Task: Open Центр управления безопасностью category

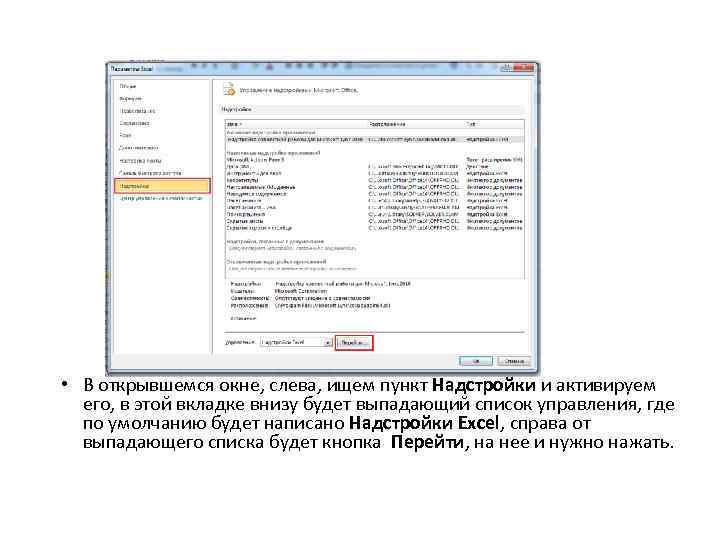Action: 161,198
